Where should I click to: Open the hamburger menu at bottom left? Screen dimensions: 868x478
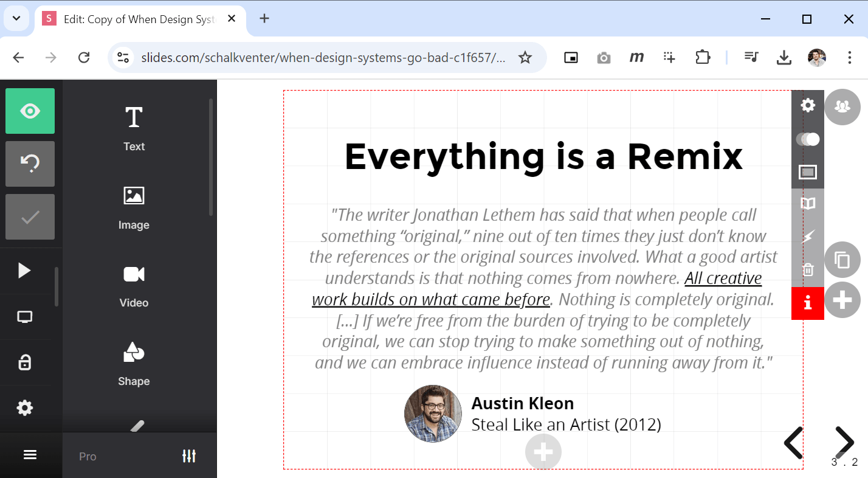(30, 455)
